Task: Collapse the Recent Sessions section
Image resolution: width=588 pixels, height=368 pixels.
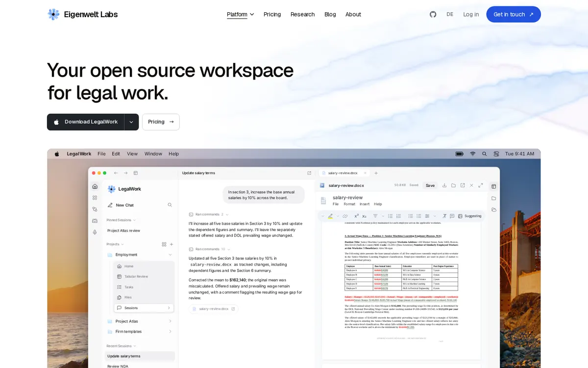Action: (x=121, y=346)
